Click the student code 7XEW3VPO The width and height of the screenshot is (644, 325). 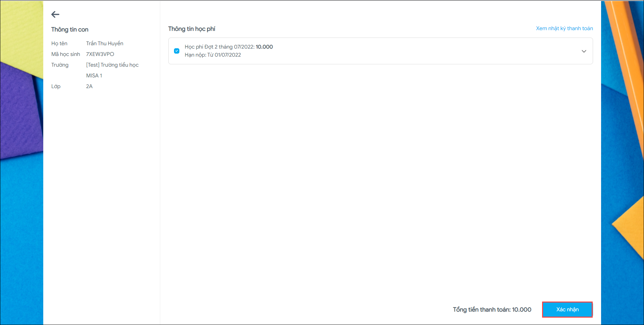point(100,54)
